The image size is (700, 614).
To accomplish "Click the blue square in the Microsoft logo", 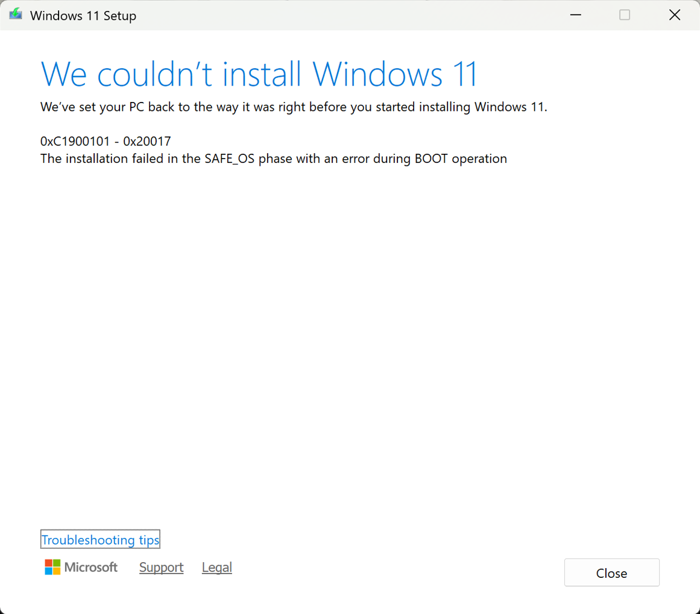I will coord(48,572).
